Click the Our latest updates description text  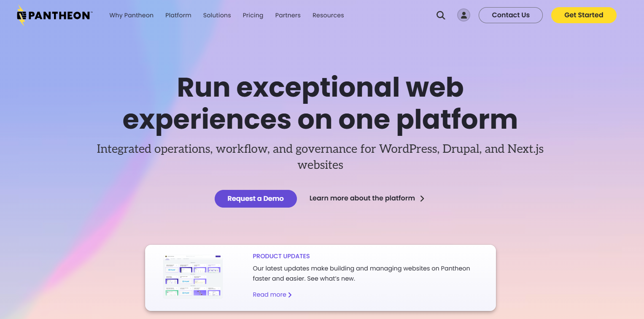(361, 273)
